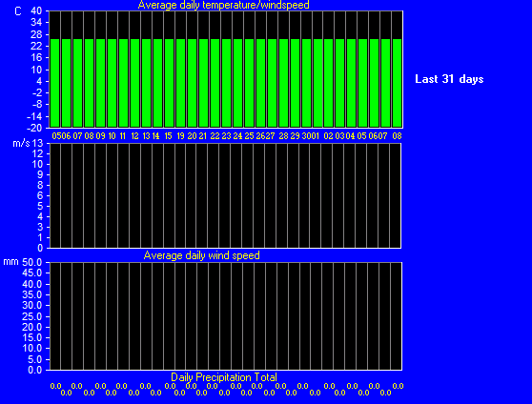Viewport: 532px width, 404px height.
Task: Click the 'm/s' wind speed unit label
Action: point(21,143)
